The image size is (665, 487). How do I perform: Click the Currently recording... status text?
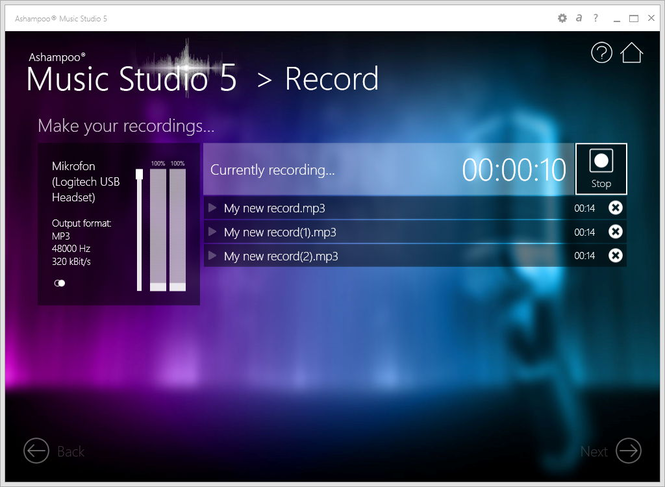pyautogui.click(x=272, y=170)
